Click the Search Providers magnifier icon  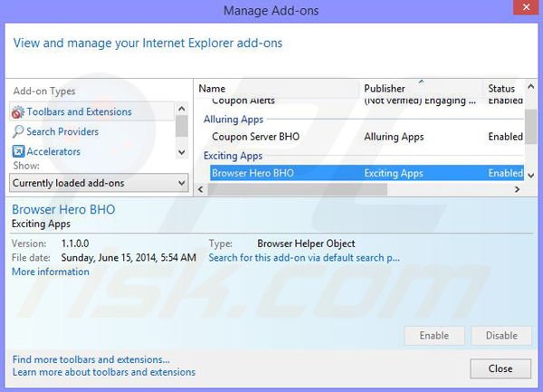tap(18, 132)
